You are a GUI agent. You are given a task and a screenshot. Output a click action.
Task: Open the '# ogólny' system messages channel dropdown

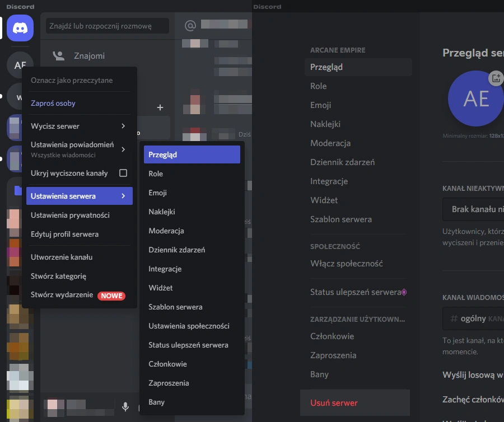click(473, 318)
